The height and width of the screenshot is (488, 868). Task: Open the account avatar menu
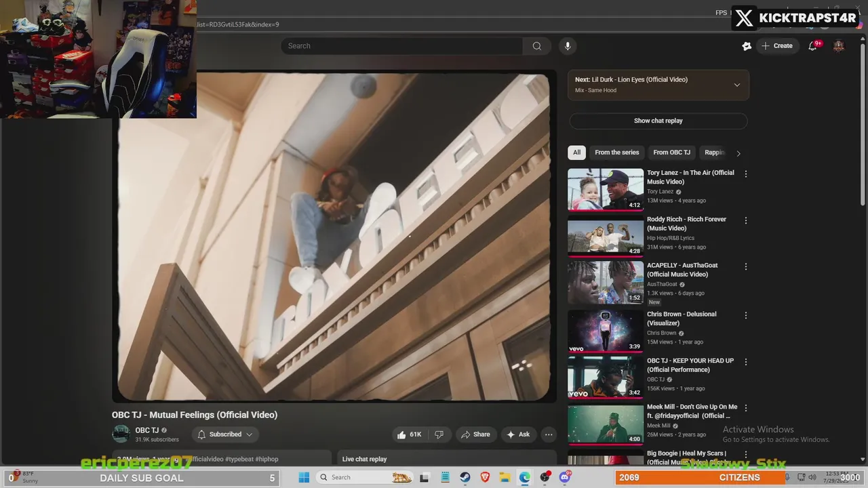pos(839,46)
